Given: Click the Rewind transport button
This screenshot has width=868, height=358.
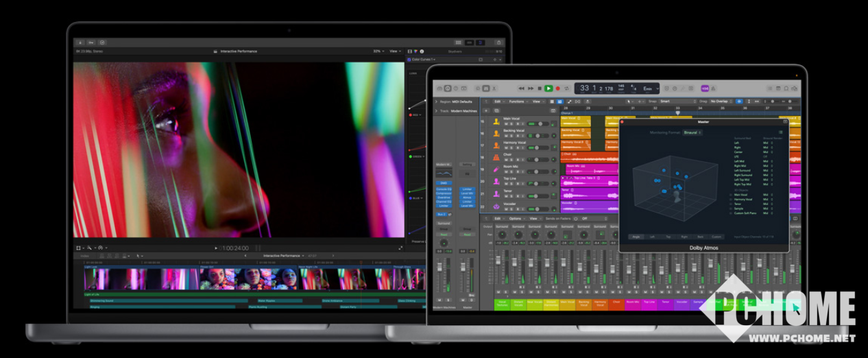Looking at the screenshot, I should click(522, 88).
